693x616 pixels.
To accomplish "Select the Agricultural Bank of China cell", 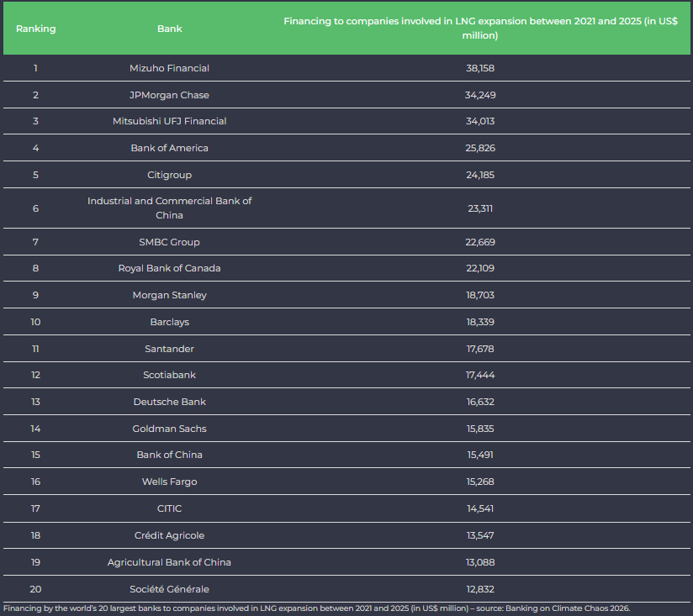I will tap(169, 562).
